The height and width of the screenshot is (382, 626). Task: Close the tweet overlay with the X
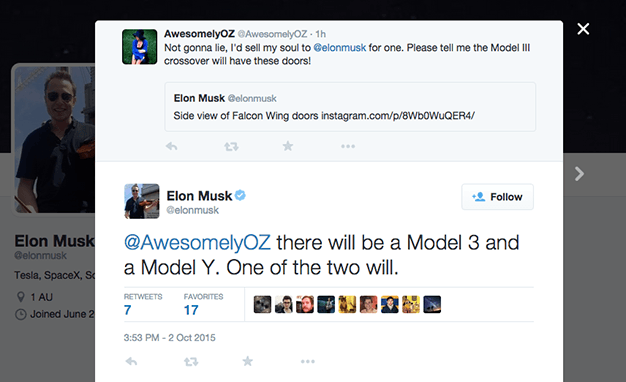pos(583,29)
